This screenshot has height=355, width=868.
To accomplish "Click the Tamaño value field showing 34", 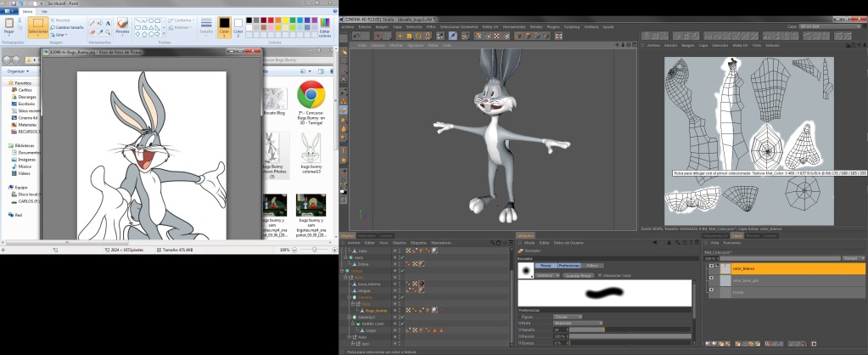I will pyautogui.click(x=560, y=330).
